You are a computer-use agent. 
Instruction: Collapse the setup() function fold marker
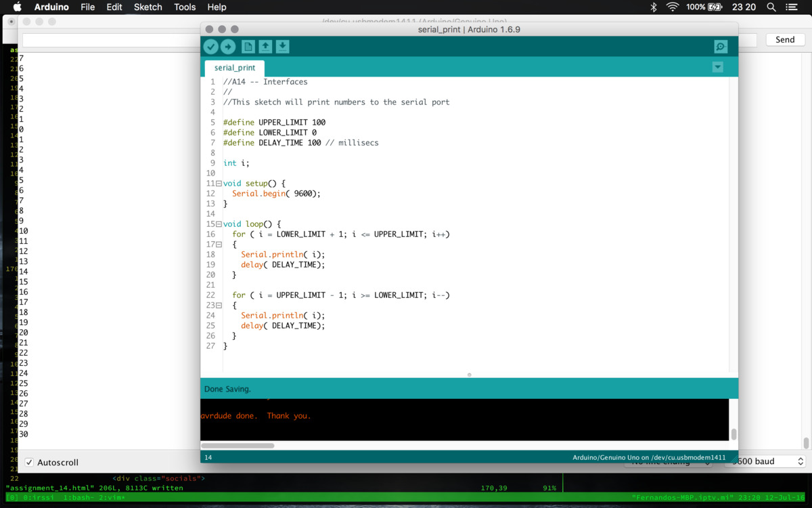pos(219,184)
